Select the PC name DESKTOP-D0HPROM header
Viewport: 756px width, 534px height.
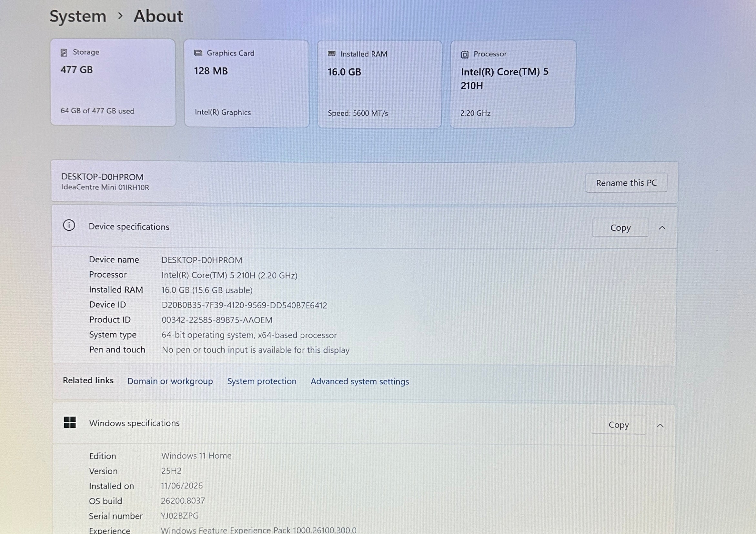[102, 177]
